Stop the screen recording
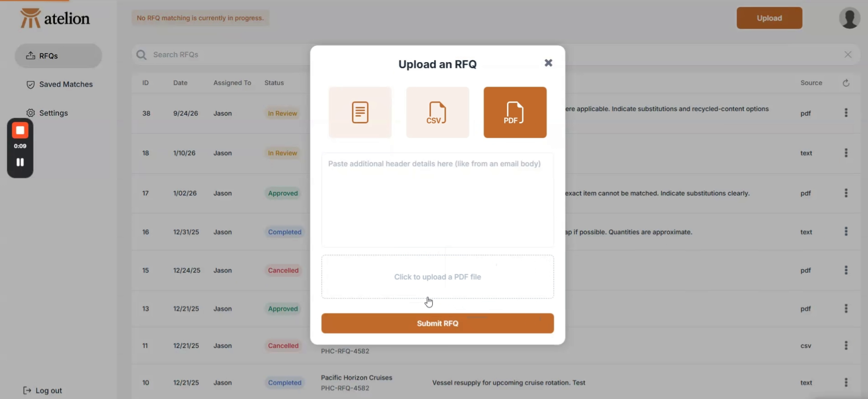868x399 pixels. tap(20, 131)
